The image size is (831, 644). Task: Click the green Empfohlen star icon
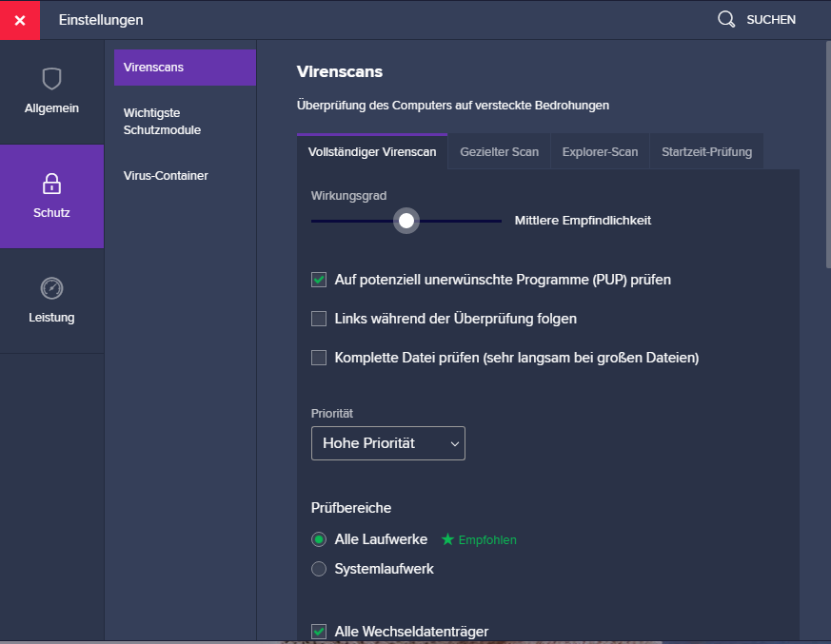447,539
